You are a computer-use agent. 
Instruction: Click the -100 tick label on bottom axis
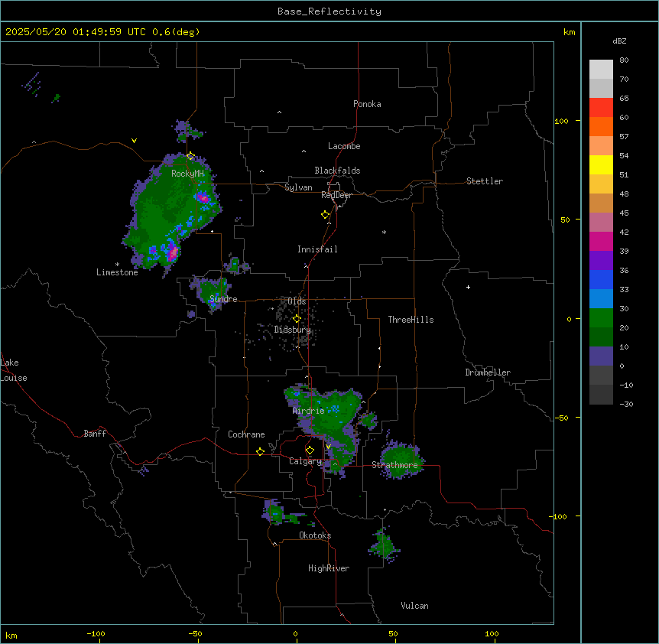point(96,633)
